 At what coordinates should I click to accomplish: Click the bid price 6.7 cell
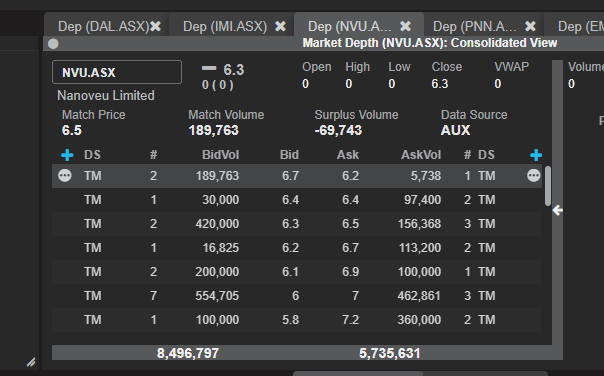[x=290, y=176]
